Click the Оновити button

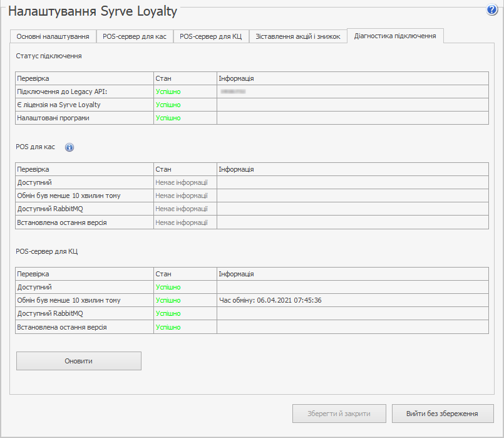point(79,361)
